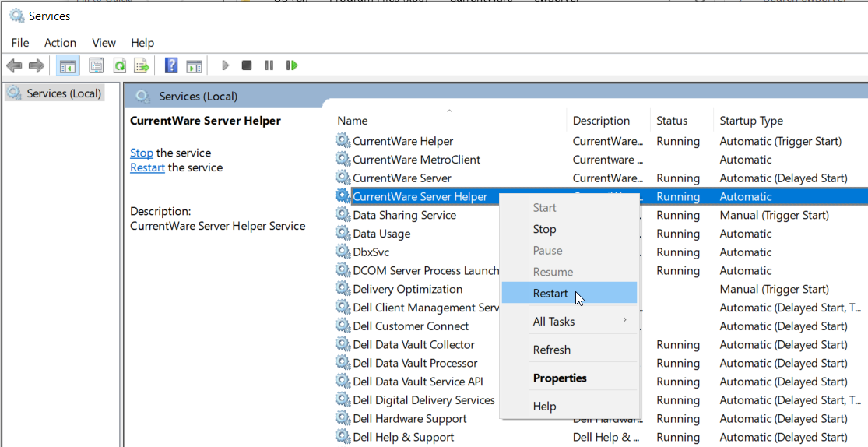The image size is (868, 447).
Task: Open the File menu
Action: [20, 43]
